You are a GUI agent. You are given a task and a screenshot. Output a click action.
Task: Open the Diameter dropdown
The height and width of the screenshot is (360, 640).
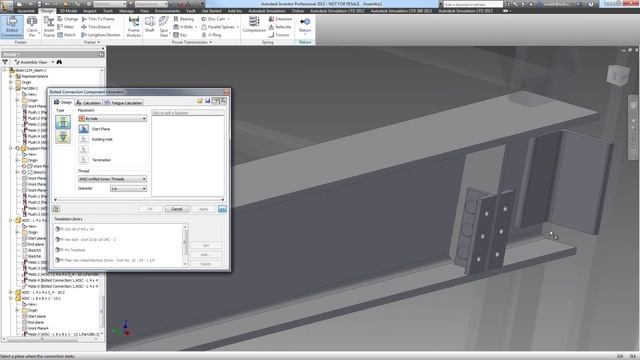(x=128, y=189)
